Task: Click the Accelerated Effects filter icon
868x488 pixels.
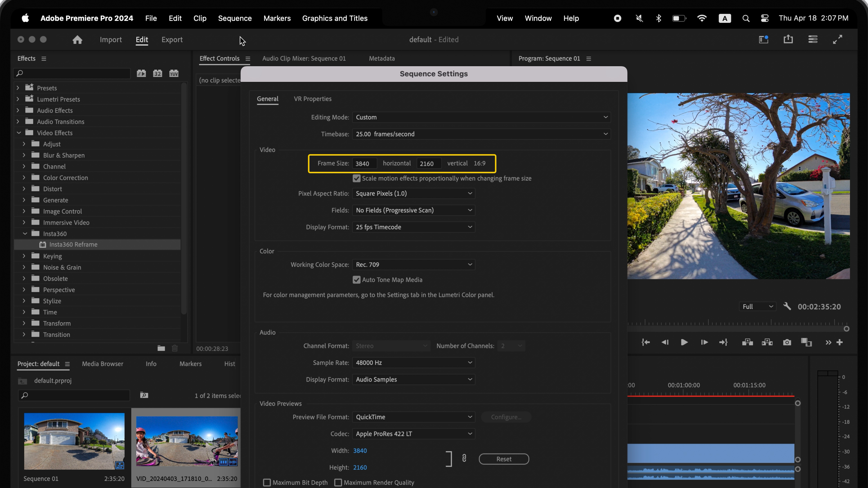Action: tap(141, 73)
